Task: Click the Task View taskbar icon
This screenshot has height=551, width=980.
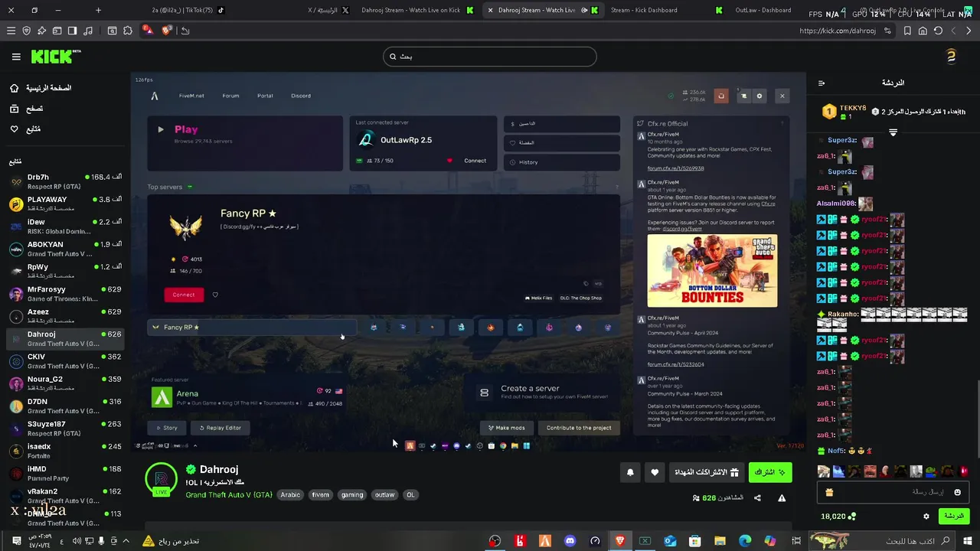Action: click(796, 541)
